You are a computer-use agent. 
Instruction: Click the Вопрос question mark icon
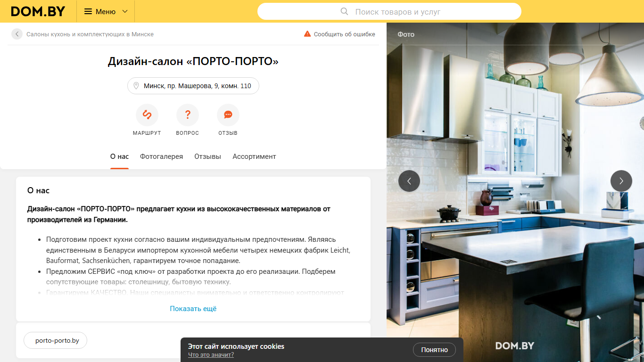pos(188,115)
